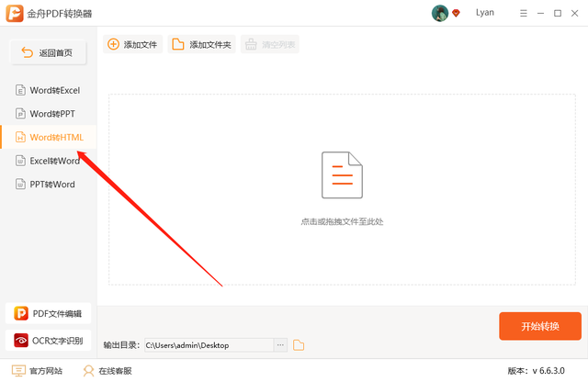Click the document icon in drop area
This screenshot has width=588, height=382.
pos(342,175)
